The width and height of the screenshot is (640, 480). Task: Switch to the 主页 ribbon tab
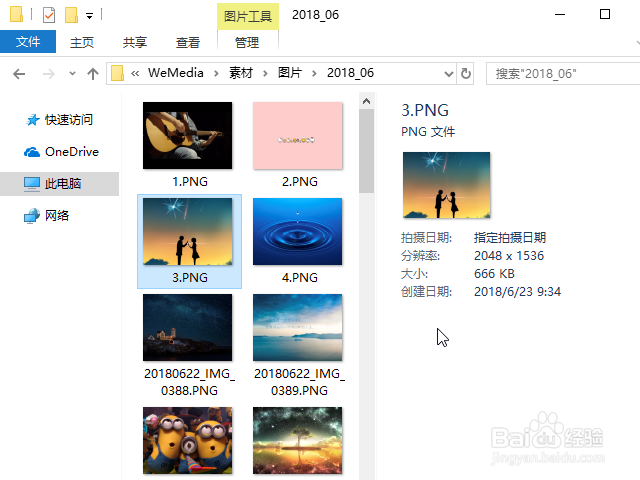[x=82, y=42]
